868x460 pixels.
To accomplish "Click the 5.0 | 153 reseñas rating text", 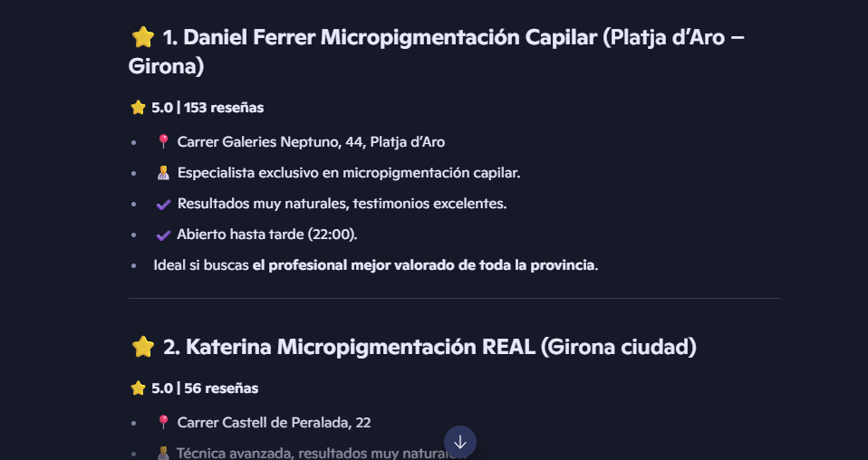I will click(x=207, y=108).
